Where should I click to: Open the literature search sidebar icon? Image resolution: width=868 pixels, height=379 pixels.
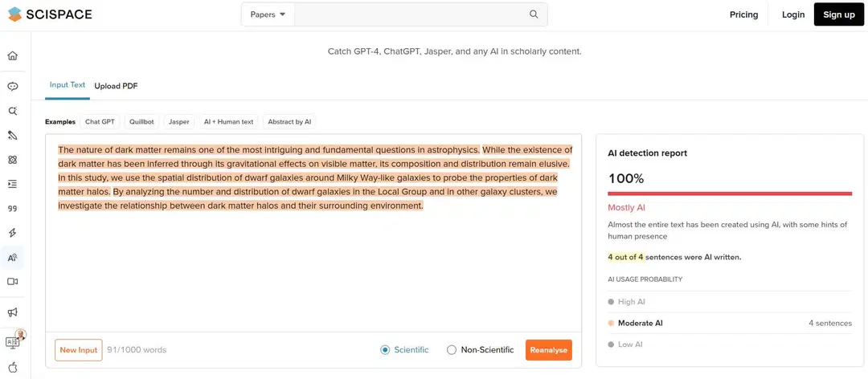[x=12, y=111]
